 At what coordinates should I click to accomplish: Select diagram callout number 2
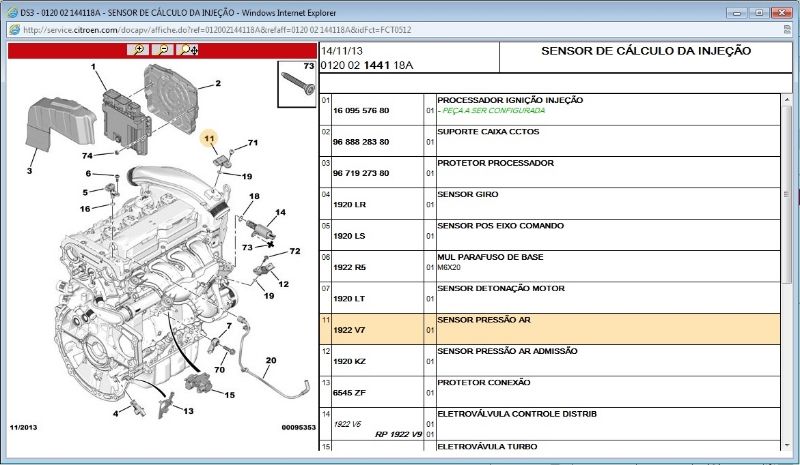[x=218, y=83]
